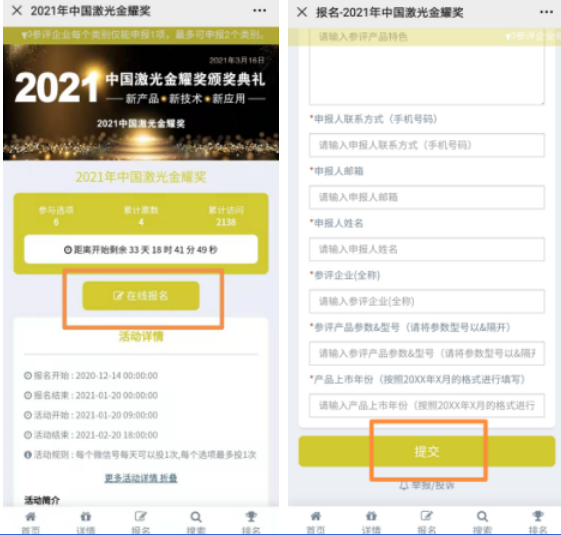Viewport: 561px width, 535px height.
Task: Click the 举报/投诉 report link
Action: coord(427,486)
